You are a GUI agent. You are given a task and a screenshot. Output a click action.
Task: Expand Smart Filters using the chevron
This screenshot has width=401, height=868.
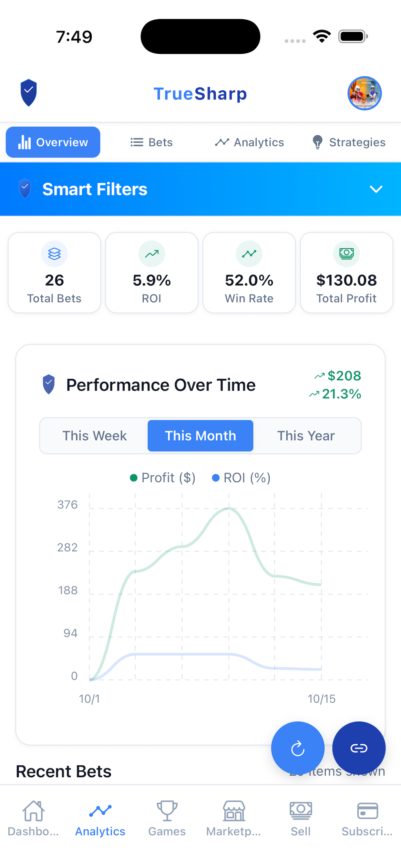[376, 189]
